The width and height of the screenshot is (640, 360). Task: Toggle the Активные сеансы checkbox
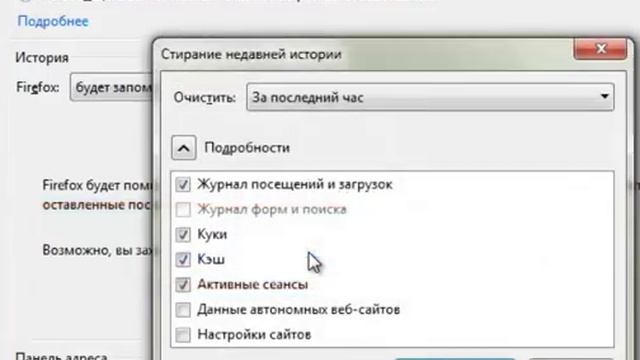(x=183, y=285)
